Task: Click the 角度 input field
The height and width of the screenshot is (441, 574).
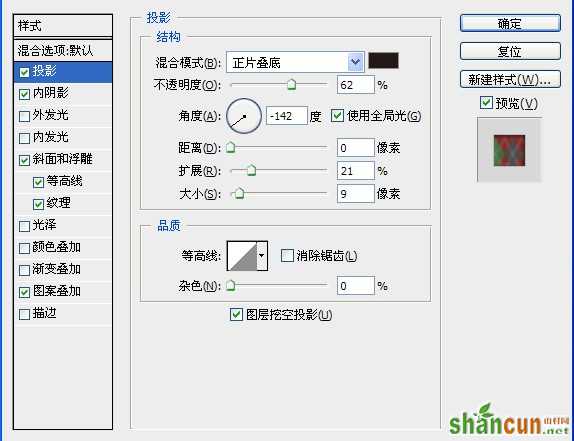Action: coord(287,116)
